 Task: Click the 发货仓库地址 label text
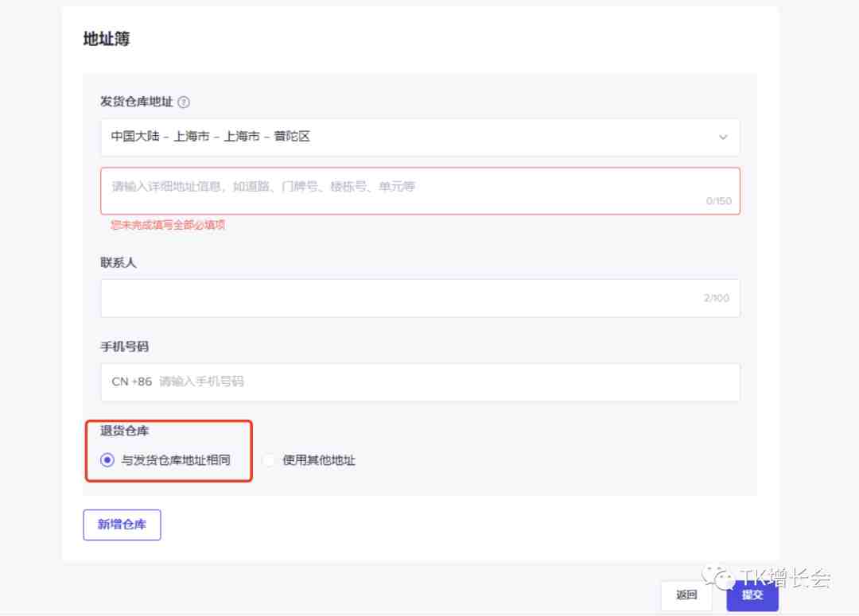137,102
